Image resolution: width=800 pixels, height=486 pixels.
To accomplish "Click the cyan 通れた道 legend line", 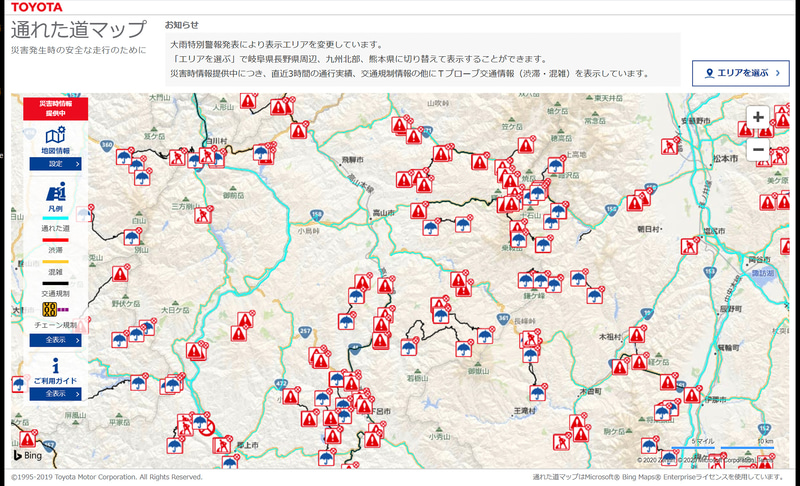I will (55, 218).
